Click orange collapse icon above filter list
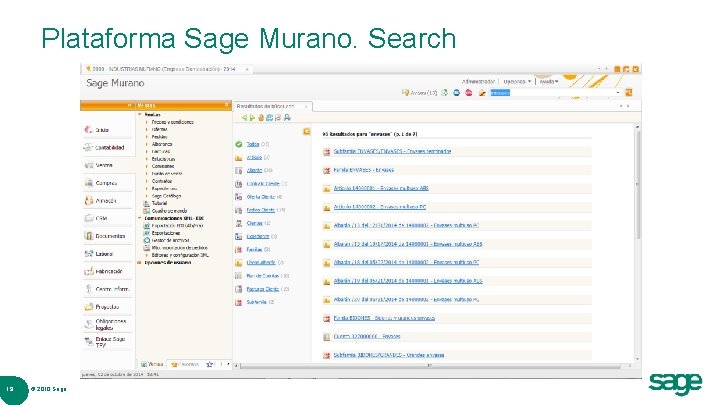 [x=306, y=132]
